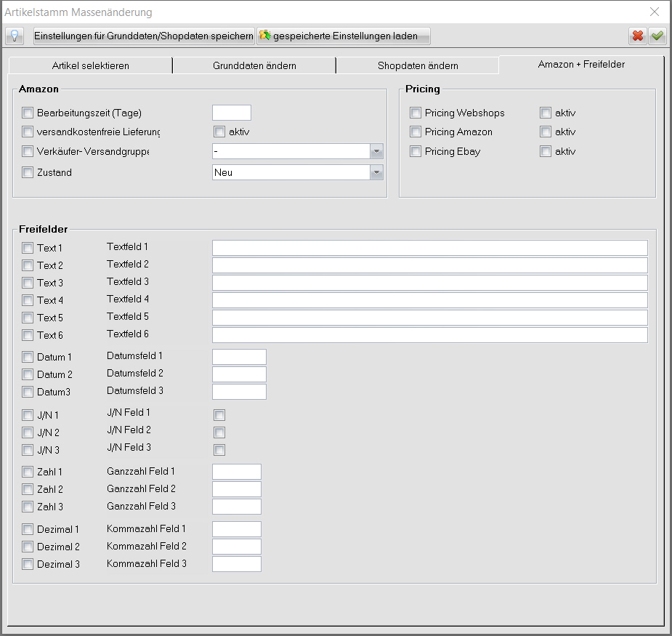Enable the Dezimal 3 checkbox
The image size is (672, 636).
tap(28, 564)
